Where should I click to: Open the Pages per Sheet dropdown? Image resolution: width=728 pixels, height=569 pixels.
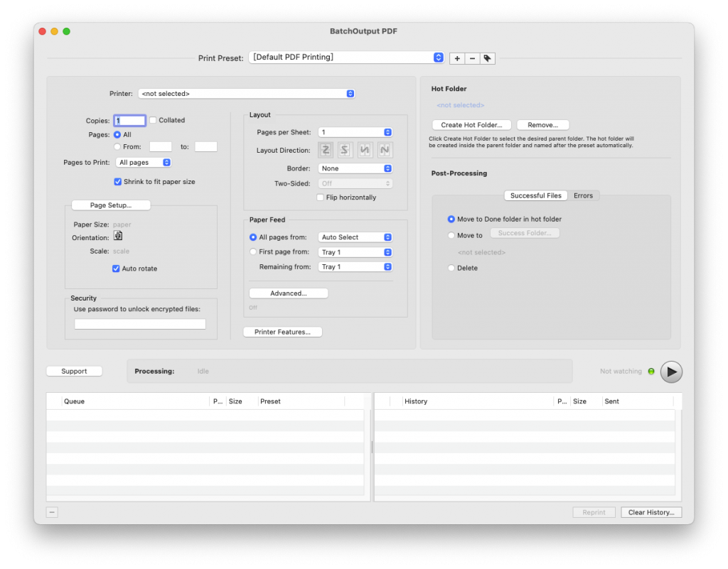click(355, 132)
